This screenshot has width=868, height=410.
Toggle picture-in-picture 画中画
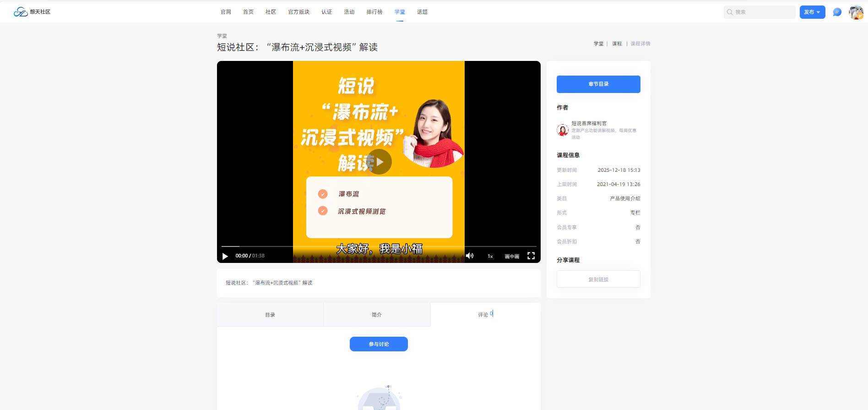512,256
